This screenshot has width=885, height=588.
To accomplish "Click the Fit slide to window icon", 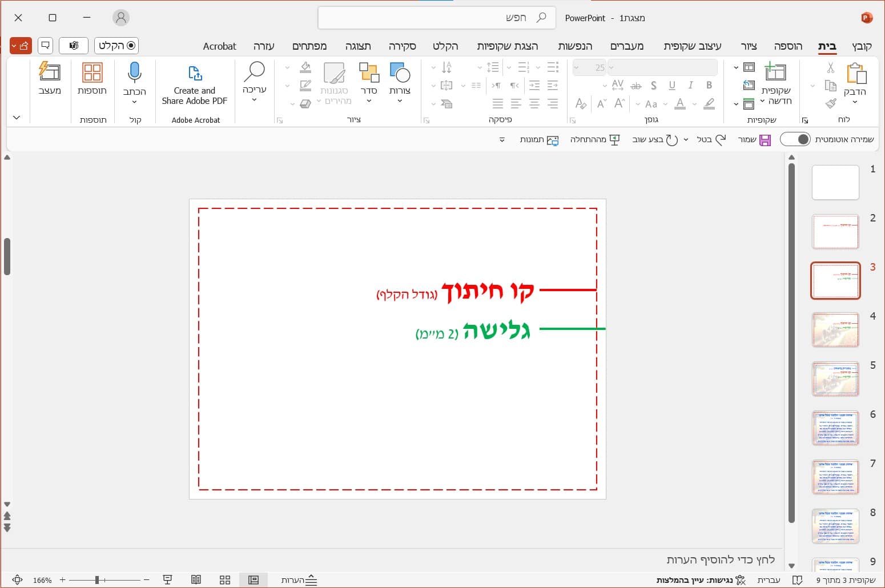I will pos(17,580).
